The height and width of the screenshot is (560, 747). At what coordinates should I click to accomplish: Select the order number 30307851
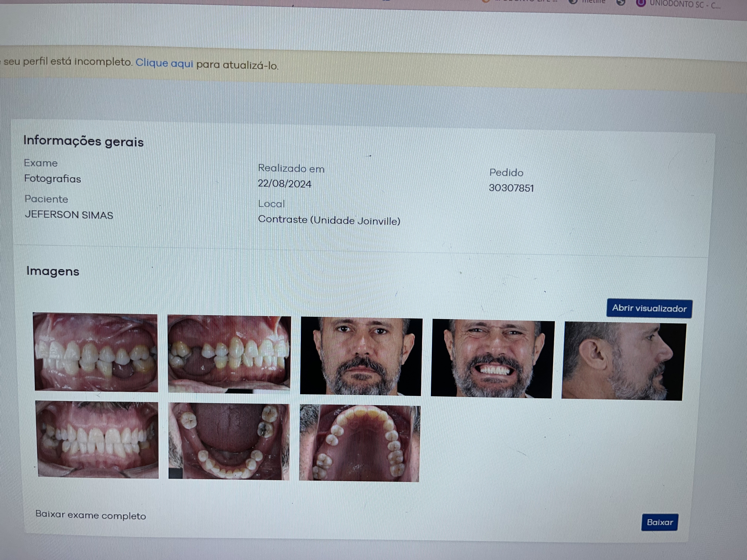click(511, 188)
